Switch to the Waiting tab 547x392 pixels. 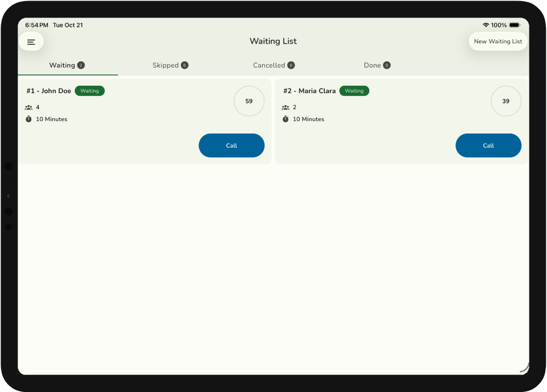[63, 65]
